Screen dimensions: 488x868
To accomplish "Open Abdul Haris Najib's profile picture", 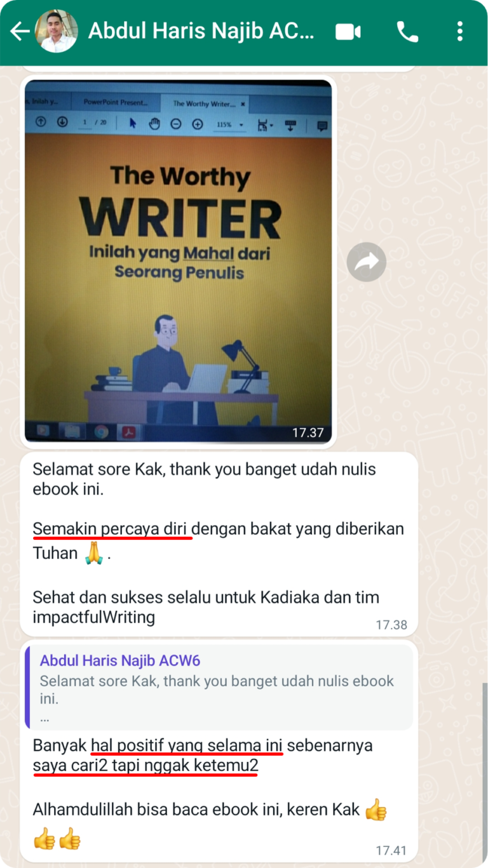I will click(56, 31).
